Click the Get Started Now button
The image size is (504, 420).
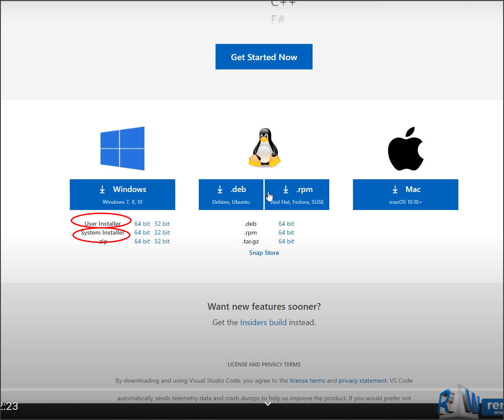click(264, 57)
